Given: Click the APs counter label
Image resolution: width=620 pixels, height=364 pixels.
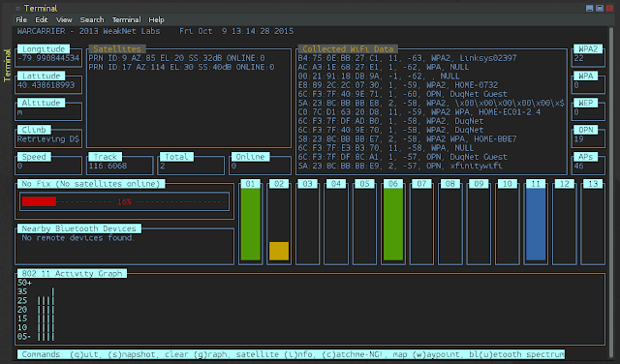Looking at the screenshot, I should click(585, 157).
